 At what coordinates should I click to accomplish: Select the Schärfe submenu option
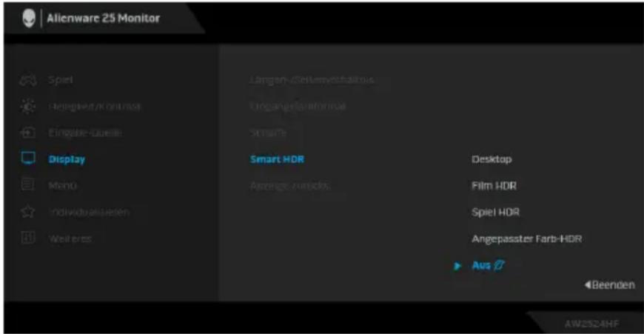coord(268,133)
